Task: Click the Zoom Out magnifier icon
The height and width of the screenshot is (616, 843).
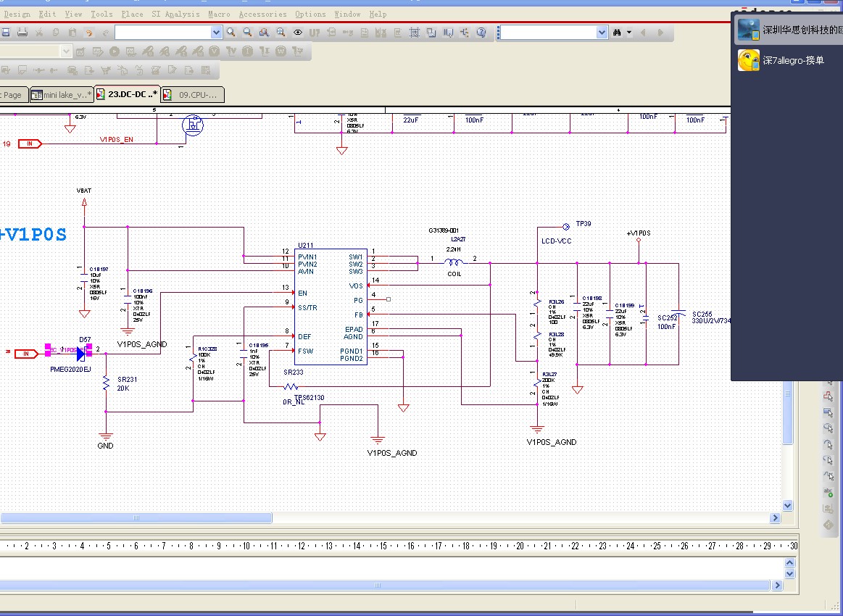Action: coord(247,33)
